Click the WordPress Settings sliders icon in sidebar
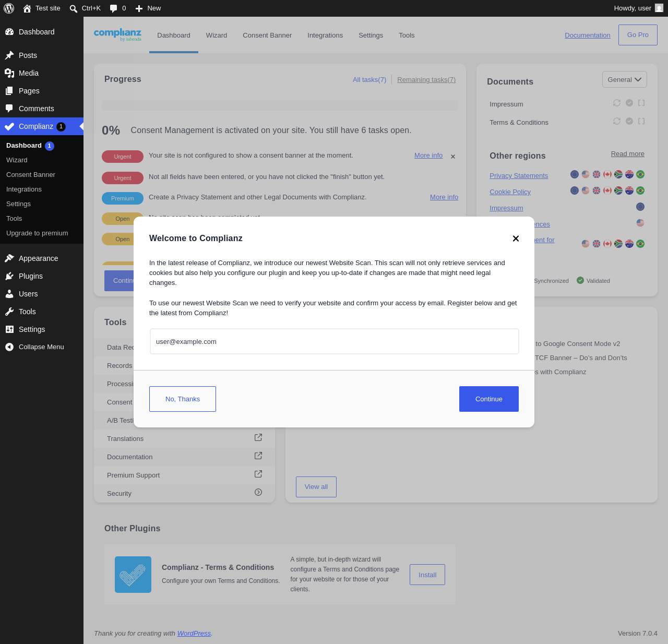668x644 pixels. click(x=9, y=329)
